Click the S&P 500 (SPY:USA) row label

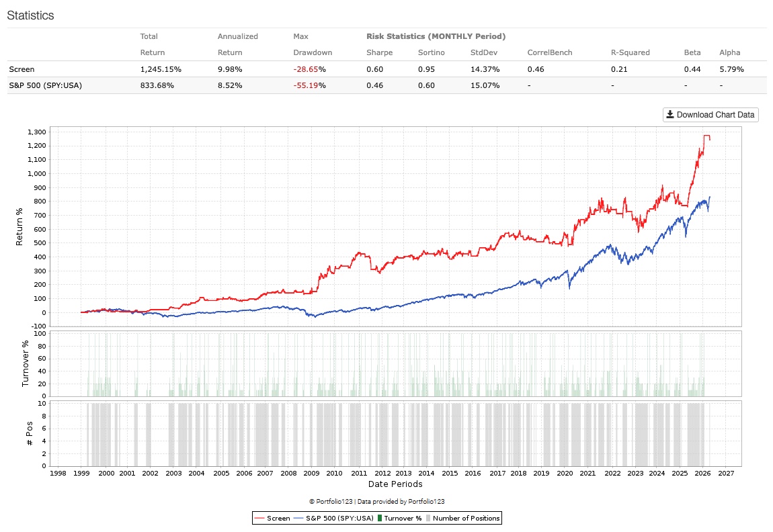click(x=45, y=86)
